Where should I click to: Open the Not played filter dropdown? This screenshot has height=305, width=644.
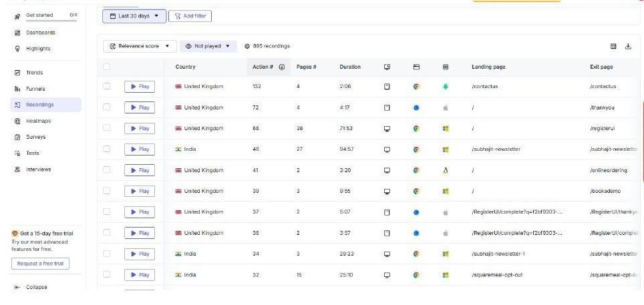pos(208,47)
